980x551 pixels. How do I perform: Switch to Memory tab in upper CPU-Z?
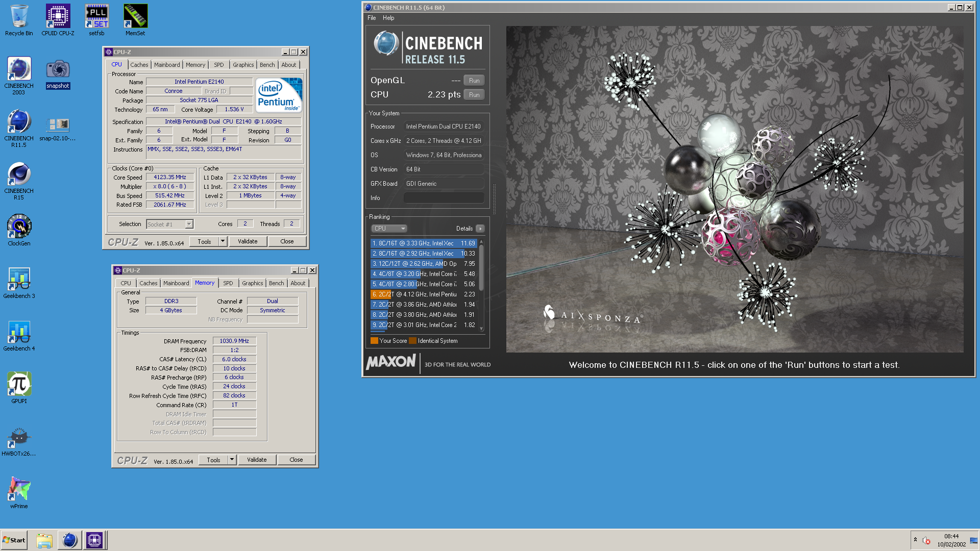195,65
